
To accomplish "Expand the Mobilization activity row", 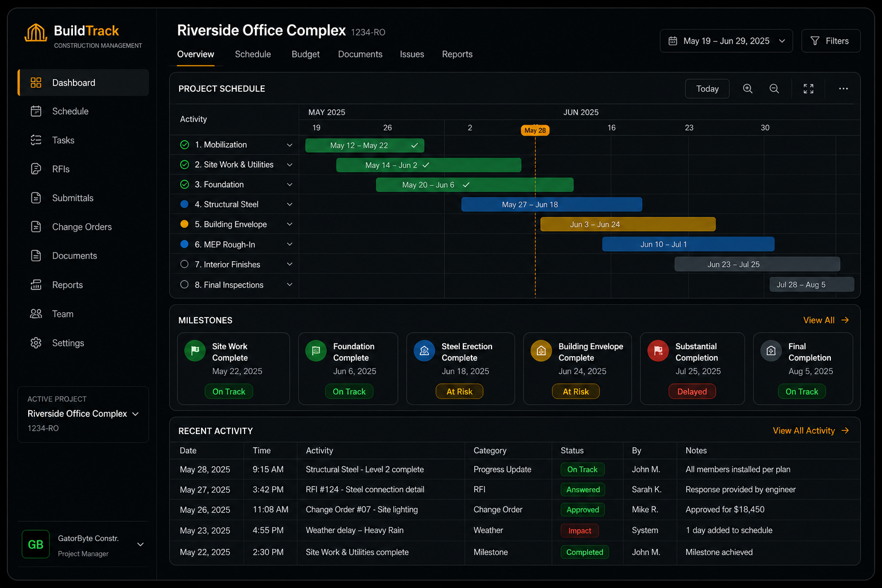I will [289, 145].
